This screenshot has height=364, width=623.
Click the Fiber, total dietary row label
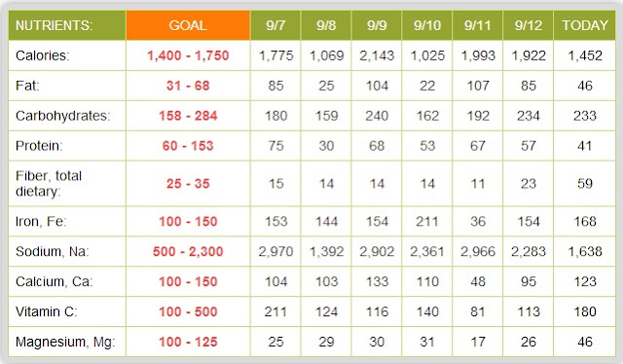click(x=49, y=184)
